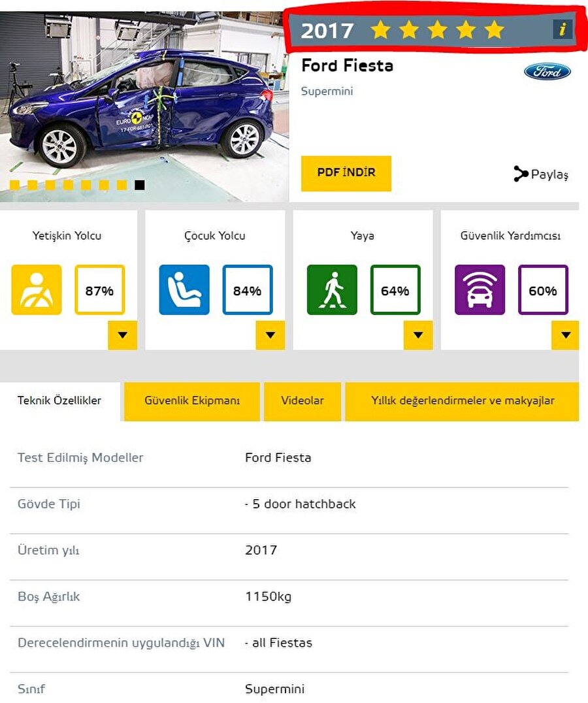Expand the Yaya details arrow
The image size is (588, 703).
(418, 335)
